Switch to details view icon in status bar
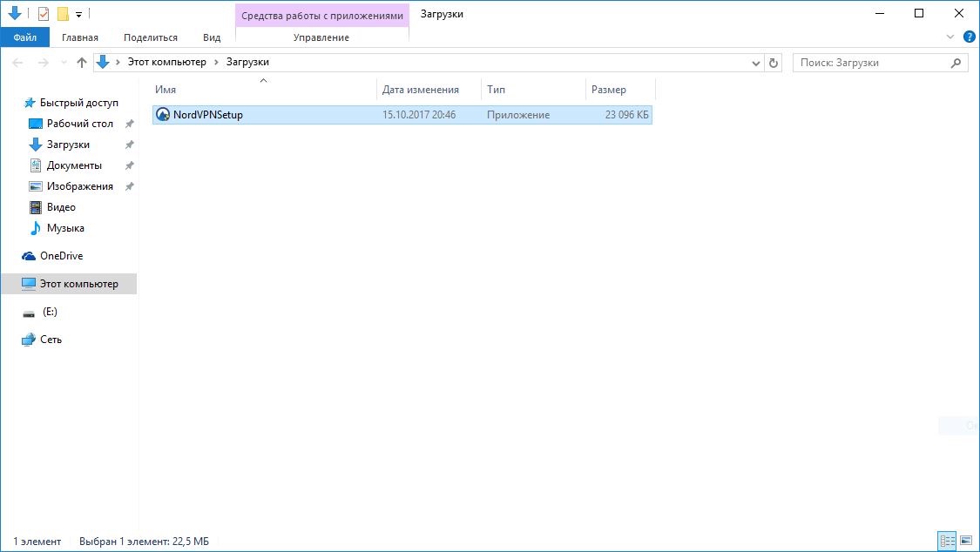The image size is (980, 552). (948, 541)
